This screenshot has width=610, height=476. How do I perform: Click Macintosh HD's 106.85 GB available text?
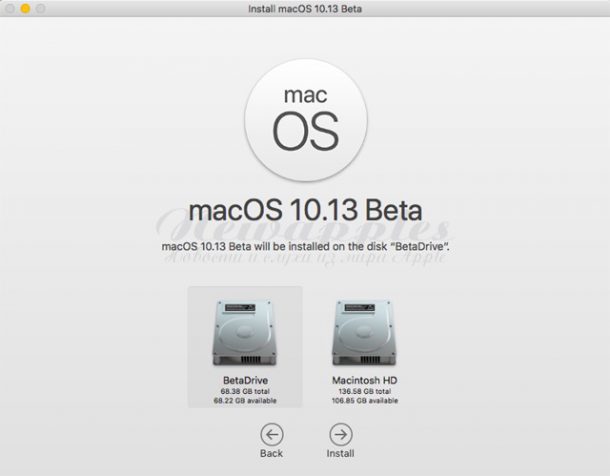point(364,400)
